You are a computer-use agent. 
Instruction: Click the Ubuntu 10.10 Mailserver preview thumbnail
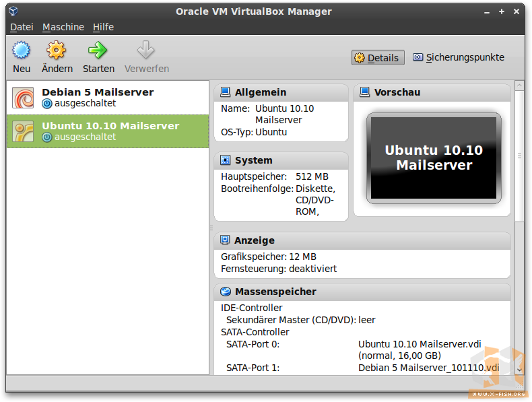pyautogui.click(x=434, y=158)
